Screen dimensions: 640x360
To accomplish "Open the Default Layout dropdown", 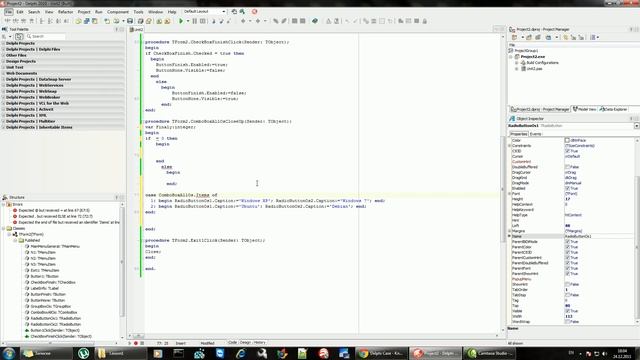I will click(224, 11).
